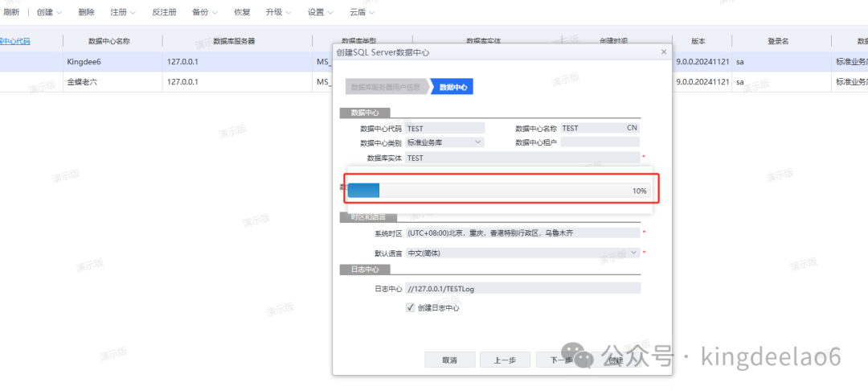The height and width of the screenshot is (391, 868).
Task: Switch to the 数据库服务器用户信息 step
Action: (385, 87)
